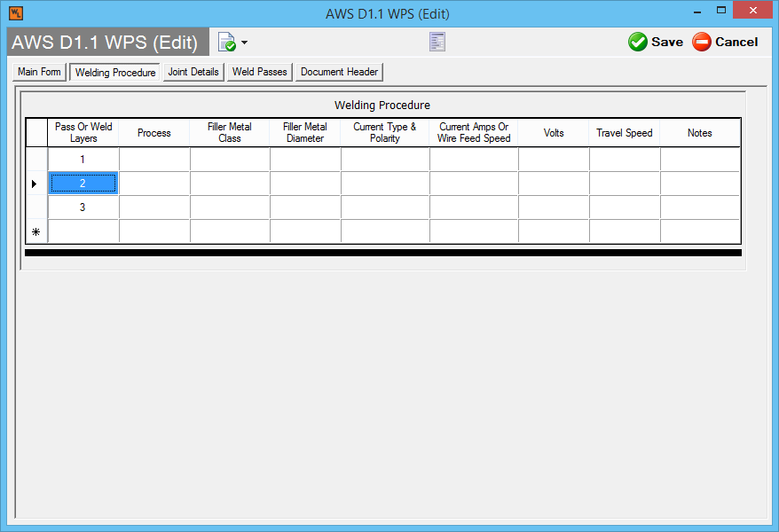This screenshot has height=532, width=779.
Task: Click the Filler Metal Class column header
Action: (x=230, y=132)
